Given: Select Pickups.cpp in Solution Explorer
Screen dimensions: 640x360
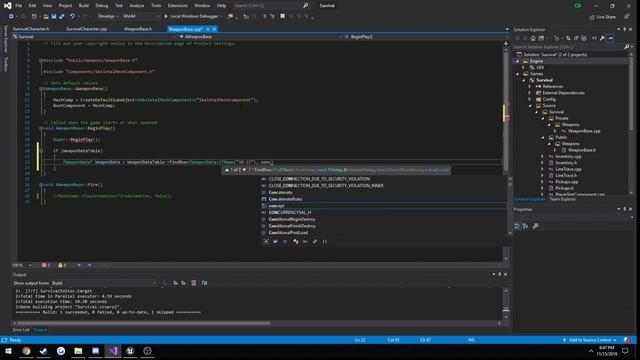Looking at the screenshot, I should [567, 182].
